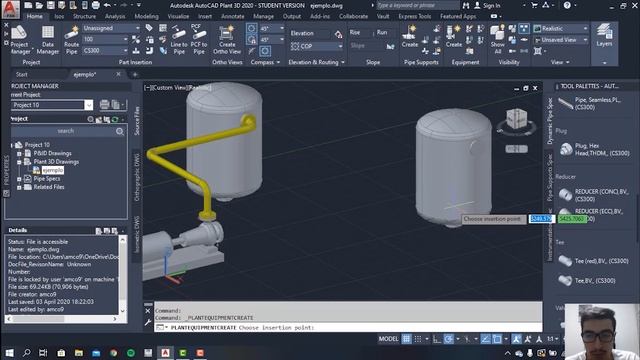Toggle the drawing grid display in status bar

[406, 339]
